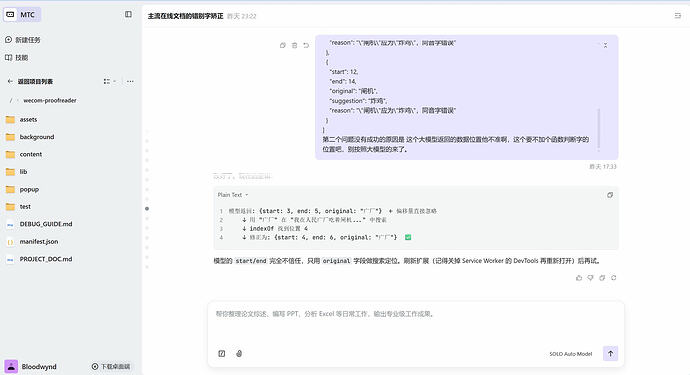Select the wecom-proofreader breadcrumb
The image size is (690, 375).
coord(50,100)
